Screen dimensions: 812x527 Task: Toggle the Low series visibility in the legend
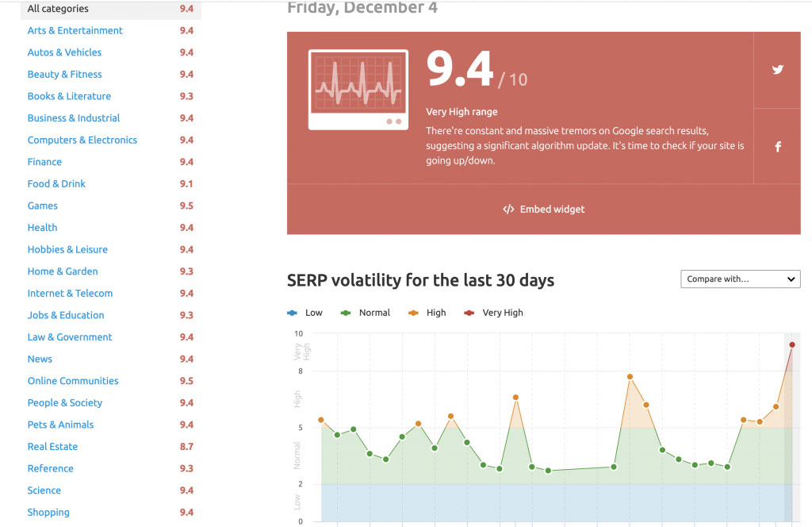304,313
